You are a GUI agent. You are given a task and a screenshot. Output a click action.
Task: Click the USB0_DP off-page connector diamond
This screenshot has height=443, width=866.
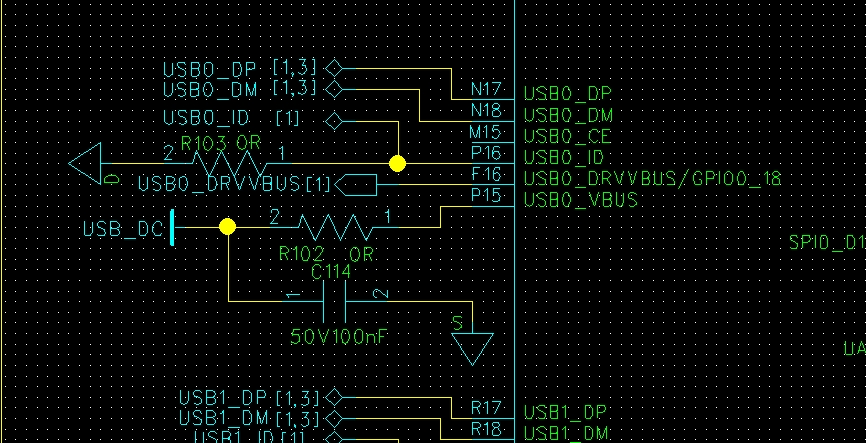pyautogui.click(x=334, y=68)
